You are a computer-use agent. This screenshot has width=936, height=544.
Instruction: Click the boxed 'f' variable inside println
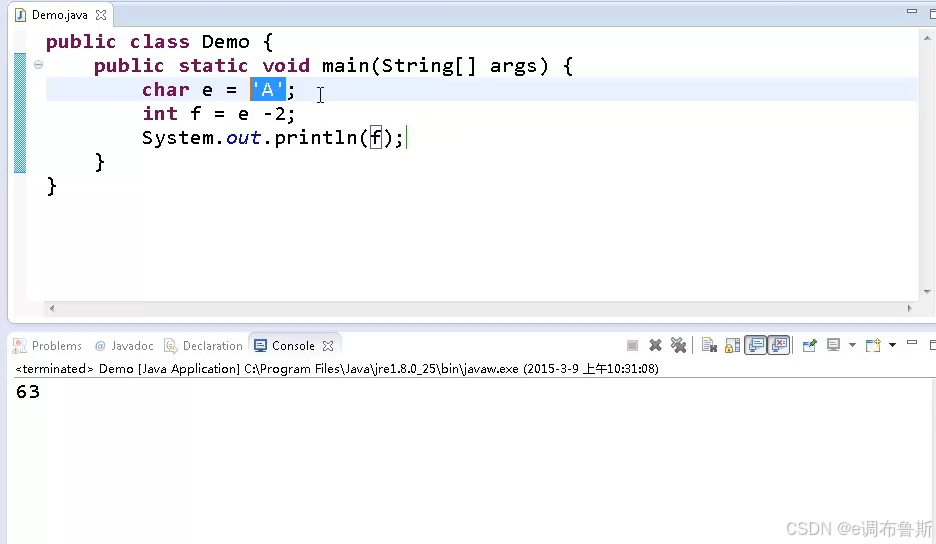tap(375, 138)
